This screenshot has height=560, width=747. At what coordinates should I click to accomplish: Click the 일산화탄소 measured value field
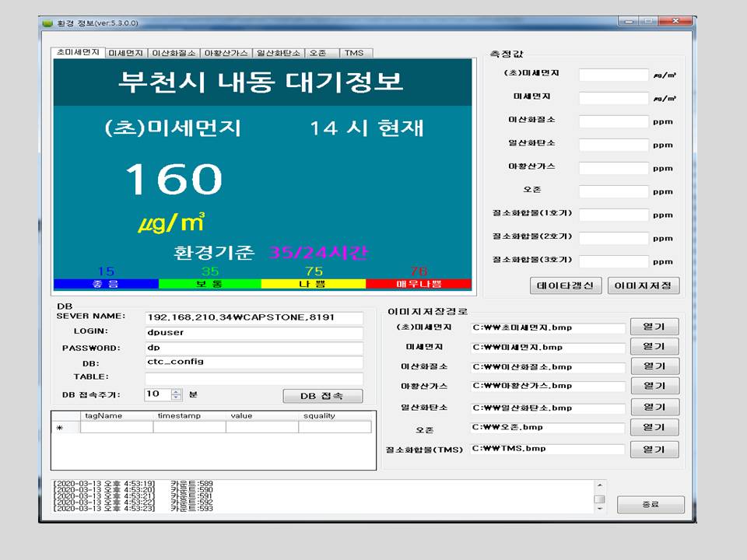(x=614, y=145)
